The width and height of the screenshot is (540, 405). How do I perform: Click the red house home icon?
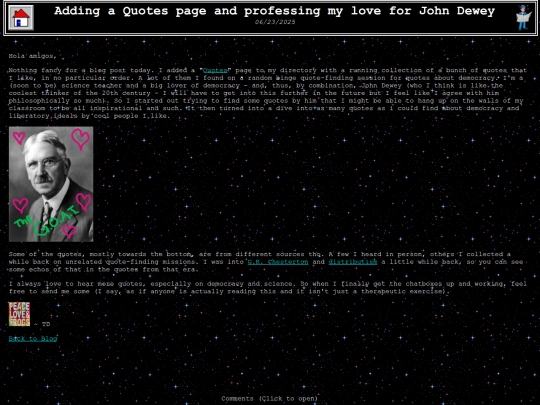click(21, 18)
